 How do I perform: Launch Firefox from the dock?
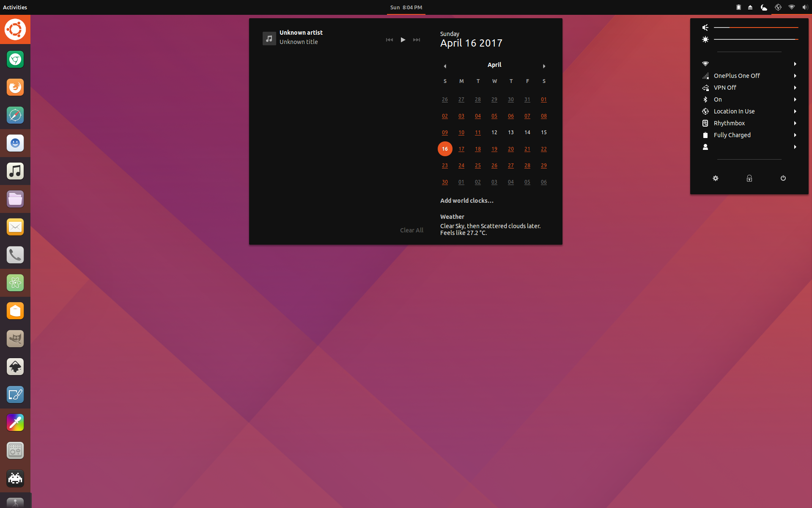(x=15, y=87)
